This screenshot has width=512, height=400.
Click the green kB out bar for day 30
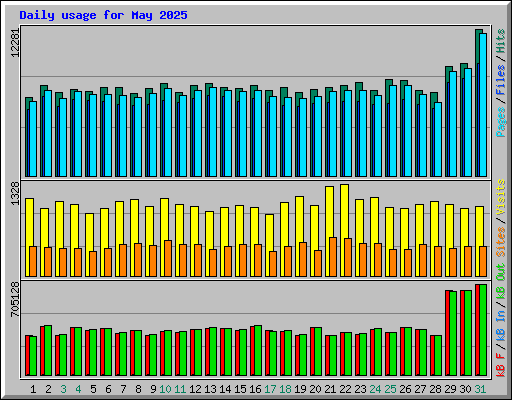(x=468, y=333)
